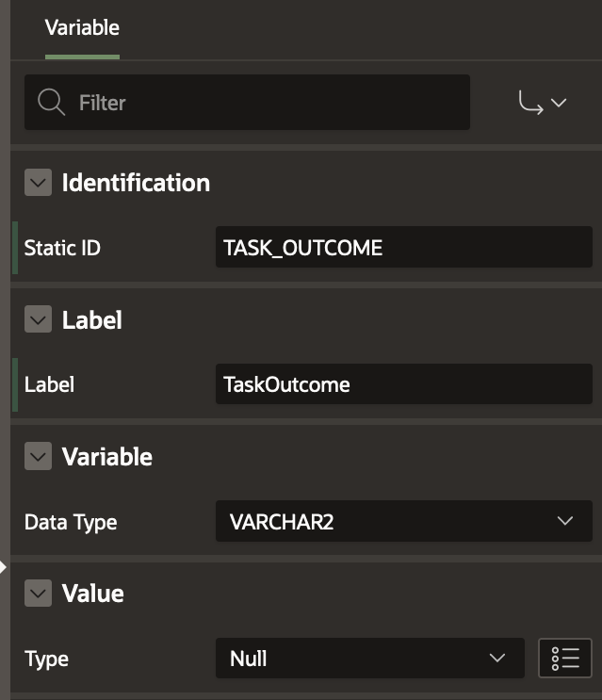
Task: Click the Label field containing TaskOutcome
Action: pos(403,384)
